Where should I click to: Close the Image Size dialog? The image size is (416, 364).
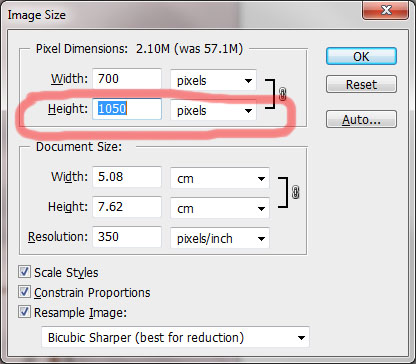point(385,10)
